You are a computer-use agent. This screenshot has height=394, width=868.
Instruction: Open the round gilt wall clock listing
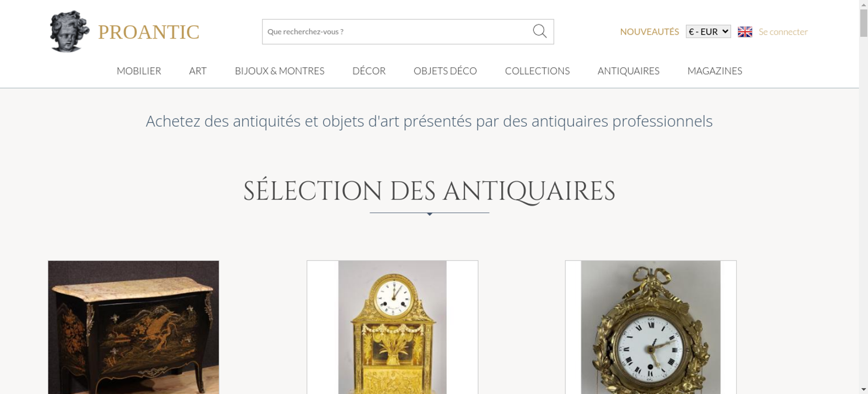[651, 327]
